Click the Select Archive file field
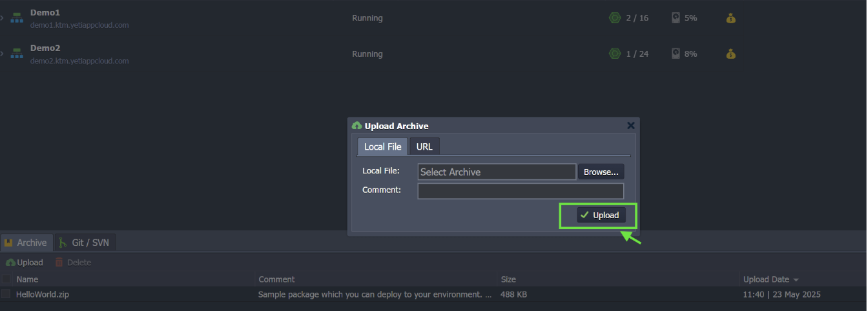This screenshot has width=868, height=311. [x=497, y=172]
